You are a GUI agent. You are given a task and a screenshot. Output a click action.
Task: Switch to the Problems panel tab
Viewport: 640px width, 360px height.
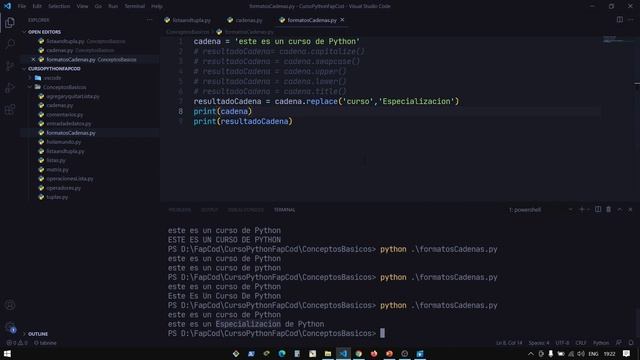click(179, 210)
